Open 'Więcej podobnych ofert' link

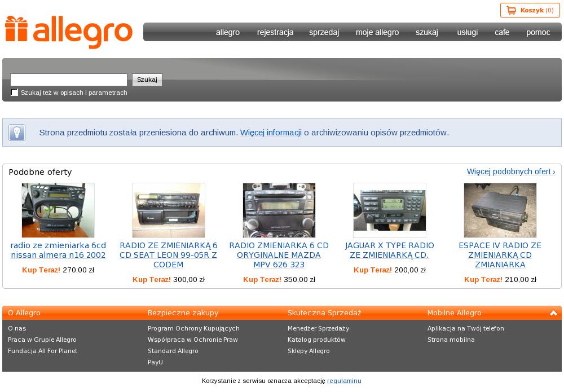(x=511, y=171)
